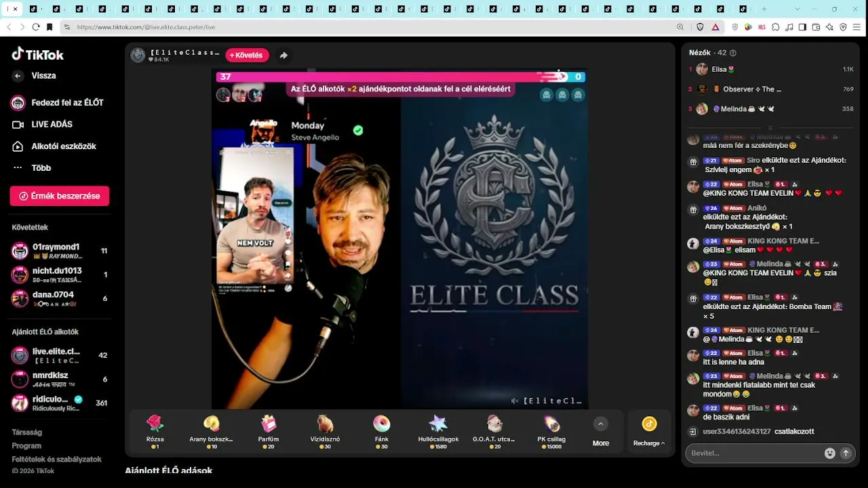Click the EliteClass streamer profile avatar
Screen dimensions: 868x488
(x=138, y=55)
